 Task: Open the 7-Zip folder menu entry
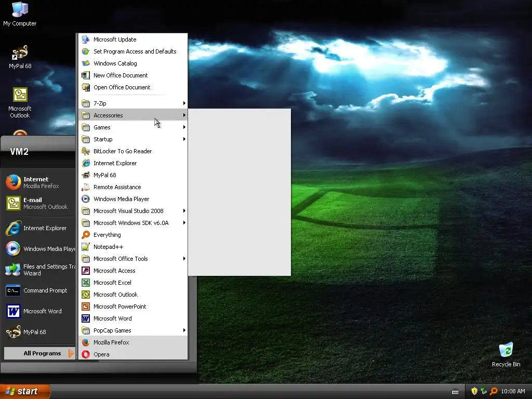pyautogui.click(x=133, y=103)
